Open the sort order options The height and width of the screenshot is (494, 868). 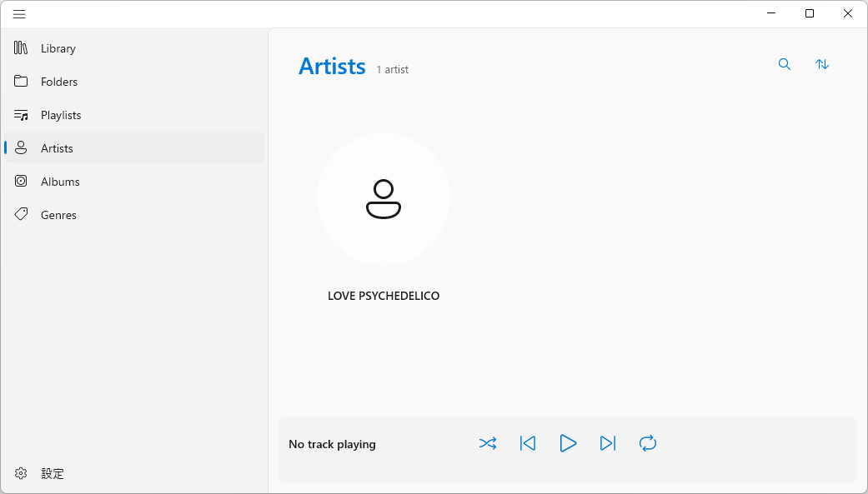(x=822, y=64)
